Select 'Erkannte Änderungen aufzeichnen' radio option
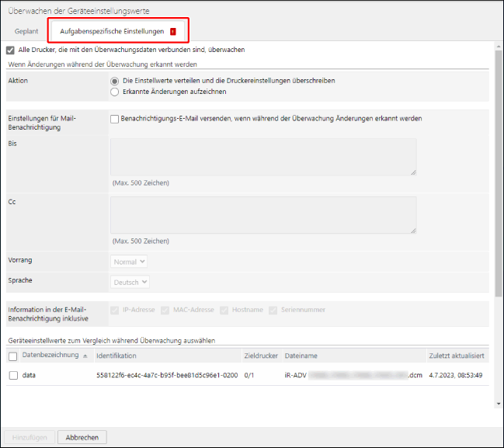Screen dimensions: 504x448 [115, 92]
